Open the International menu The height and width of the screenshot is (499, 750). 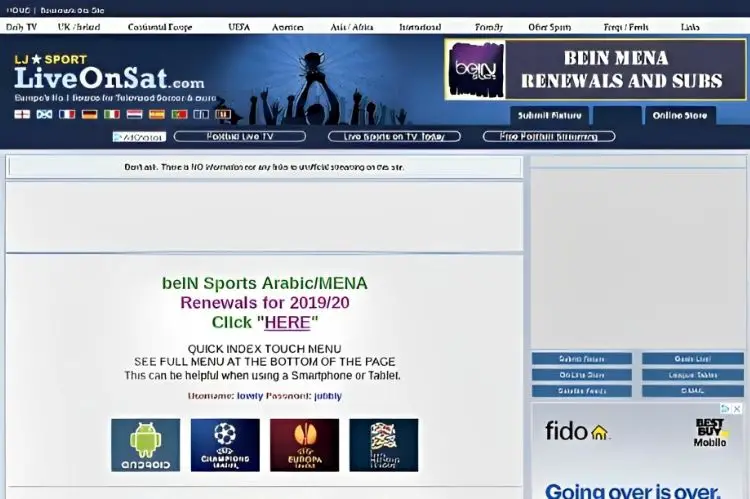(420, 27)
